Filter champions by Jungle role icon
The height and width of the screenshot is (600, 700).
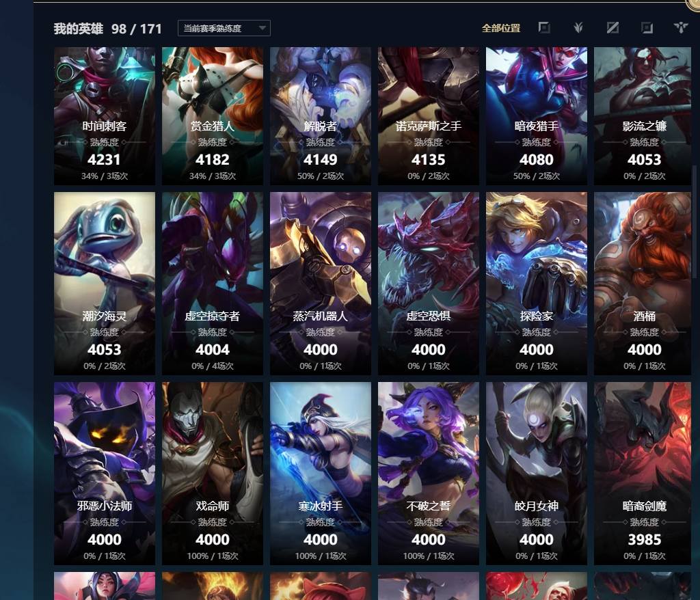[578, 28]
